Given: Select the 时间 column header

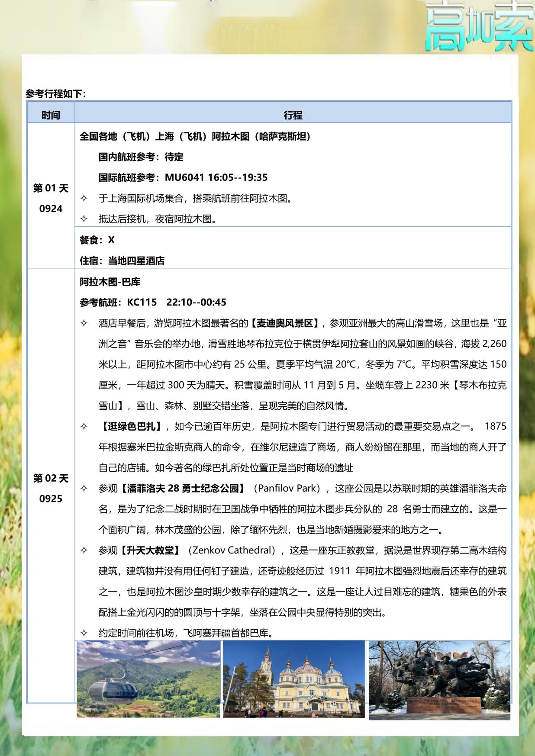Looking at the screenshot, I should [51, 115].
